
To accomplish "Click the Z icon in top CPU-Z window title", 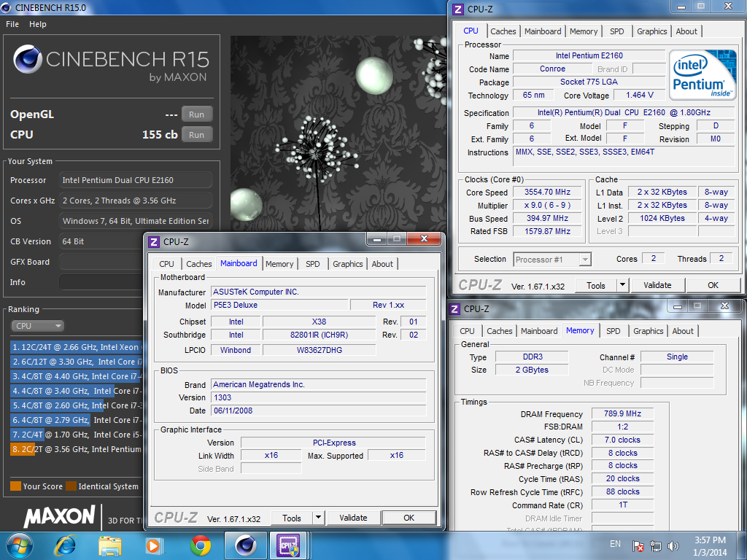I will tap(458, 9).
